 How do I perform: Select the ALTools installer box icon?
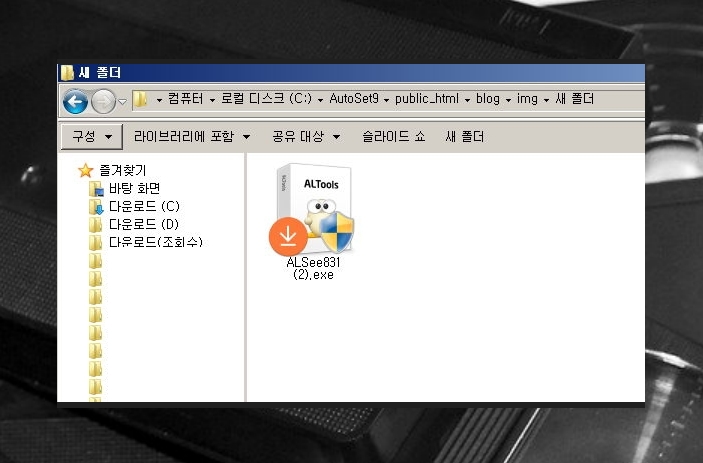point(314,208)
